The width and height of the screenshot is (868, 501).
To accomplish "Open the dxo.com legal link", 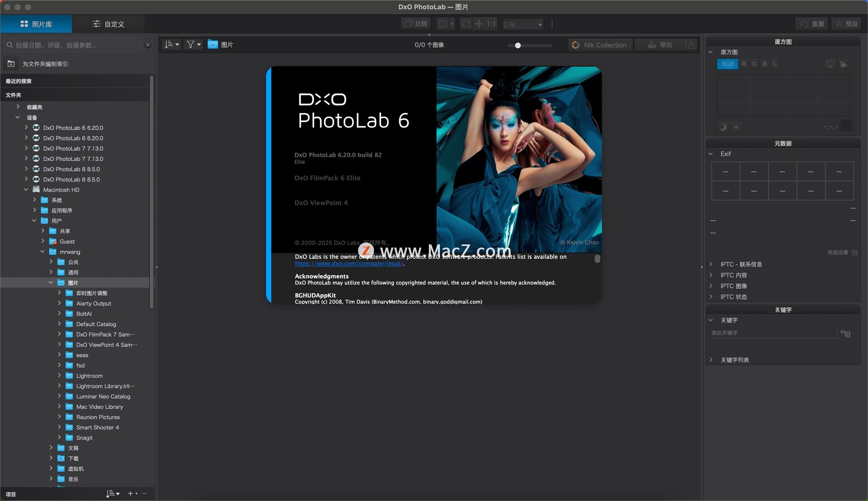I will (349, 263).
